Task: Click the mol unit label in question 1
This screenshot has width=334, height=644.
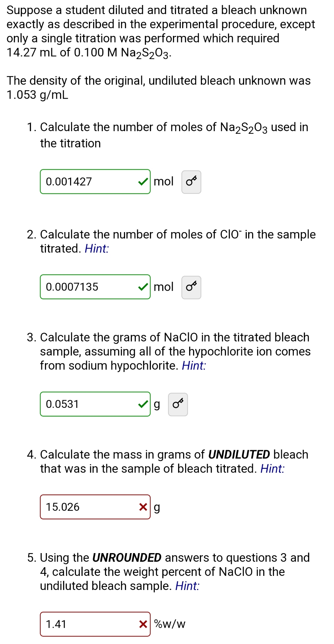Action: (163, 181)
